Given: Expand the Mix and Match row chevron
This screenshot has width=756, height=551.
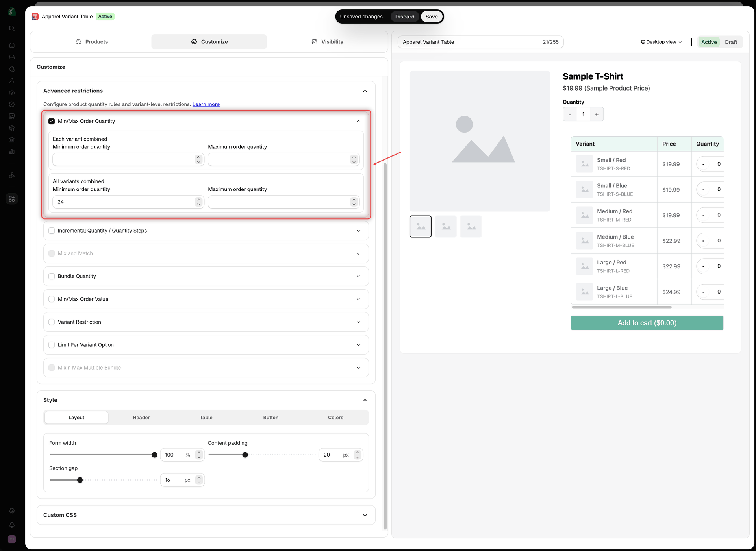Looking at the screenshot, I should pos(358,253).
